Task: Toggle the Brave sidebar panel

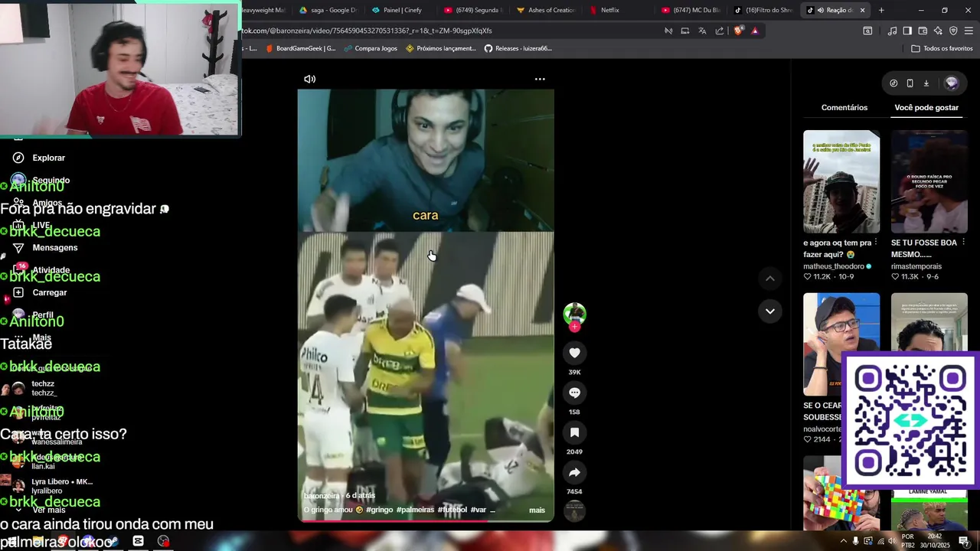Action: click(907, 31)
